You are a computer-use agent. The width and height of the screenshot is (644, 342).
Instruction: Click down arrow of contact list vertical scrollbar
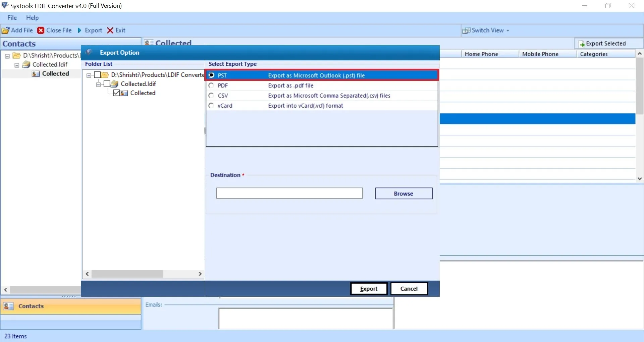point(640,179)
